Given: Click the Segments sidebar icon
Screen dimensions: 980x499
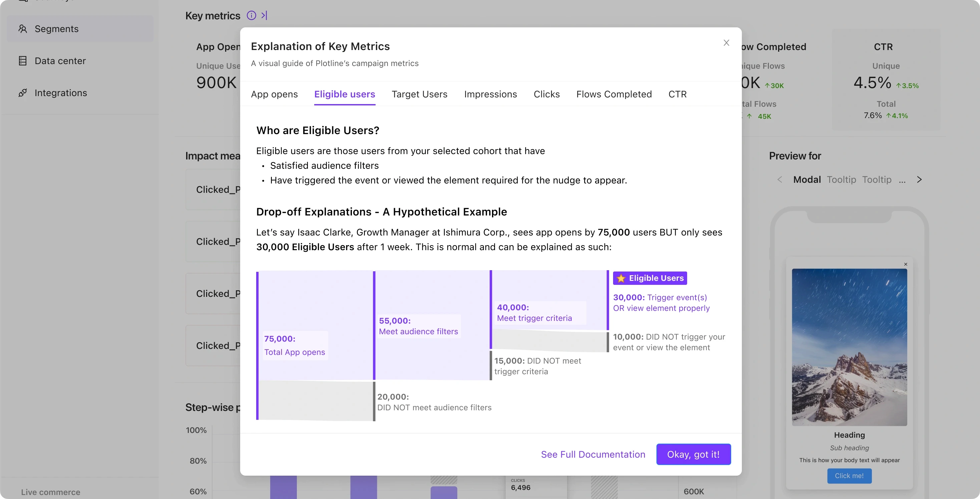Looking at the screenshot, I should point(23,29).
